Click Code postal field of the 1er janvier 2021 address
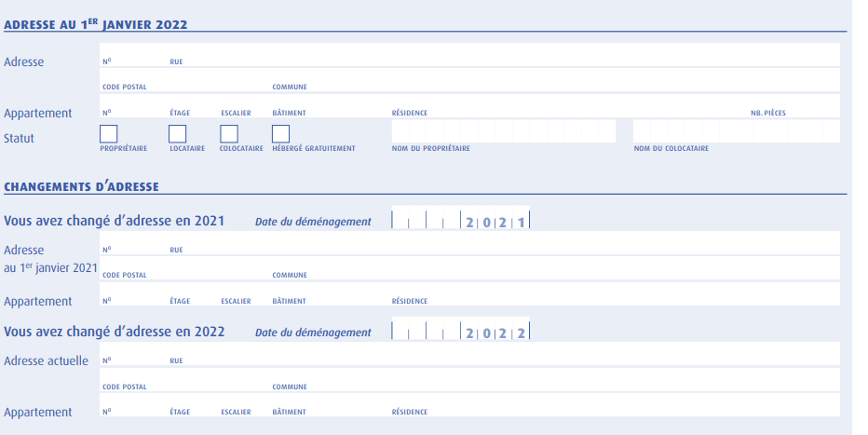Image resolution: width=868 pixels, height=435 pixels. (x=185, y=268)
